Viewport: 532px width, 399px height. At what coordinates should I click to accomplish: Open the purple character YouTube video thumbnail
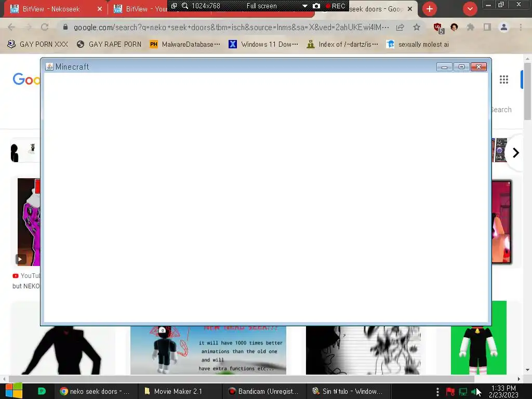(29, 222)
